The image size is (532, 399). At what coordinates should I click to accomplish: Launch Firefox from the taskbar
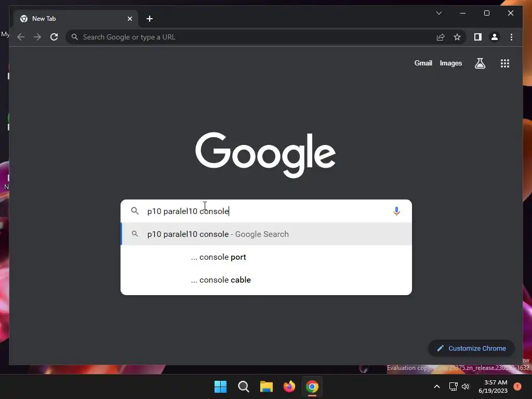click(289, 387)
